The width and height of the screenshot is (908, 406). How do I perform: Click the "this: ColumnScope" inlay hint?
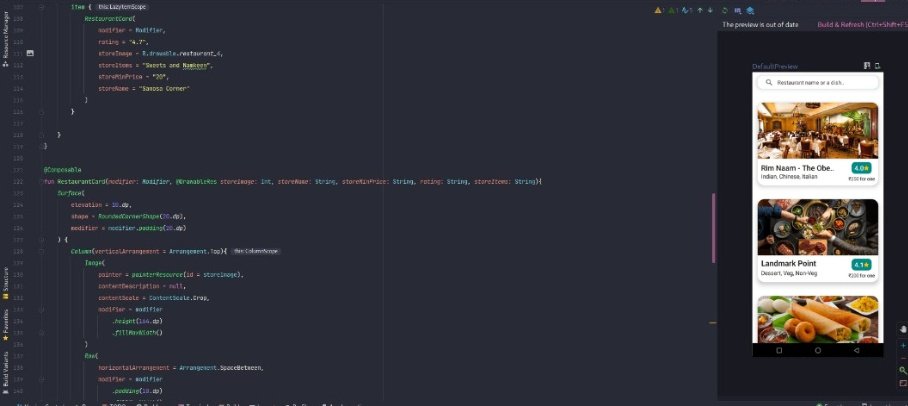pos(256,251)
